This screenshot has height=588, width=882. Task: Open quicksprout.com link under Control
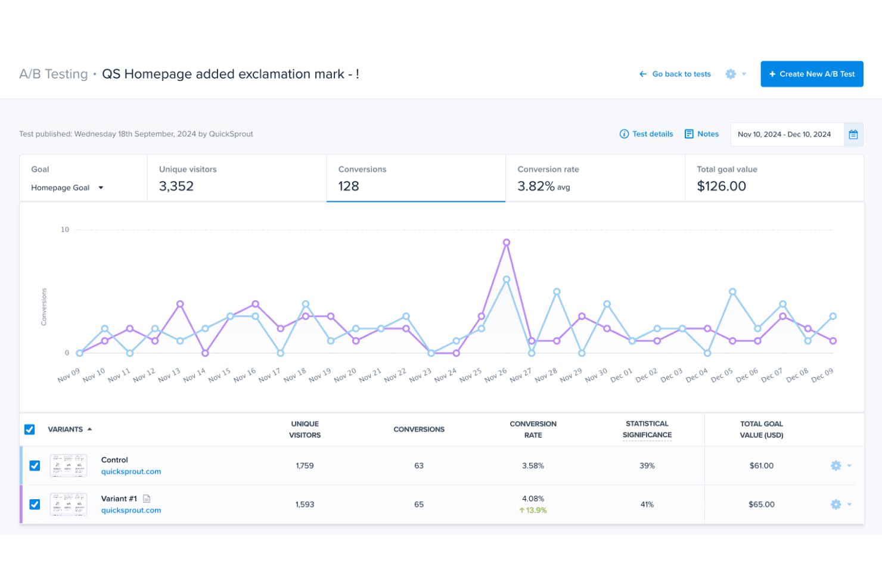point(131,471)
